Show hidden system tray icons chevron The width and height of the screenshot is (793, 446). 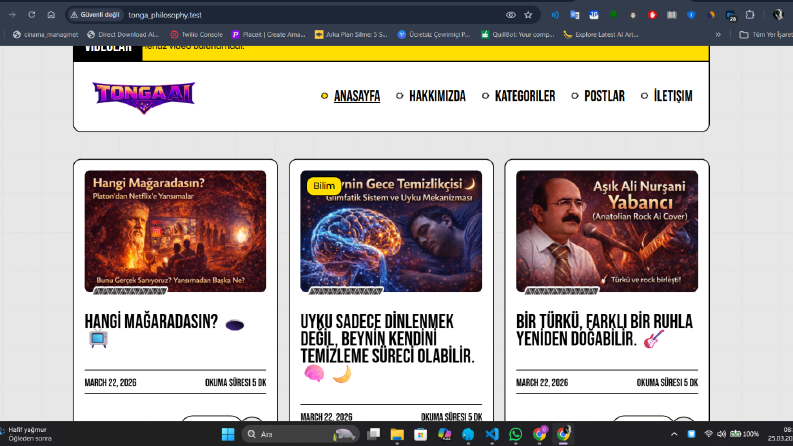click(x=674, y=434)
